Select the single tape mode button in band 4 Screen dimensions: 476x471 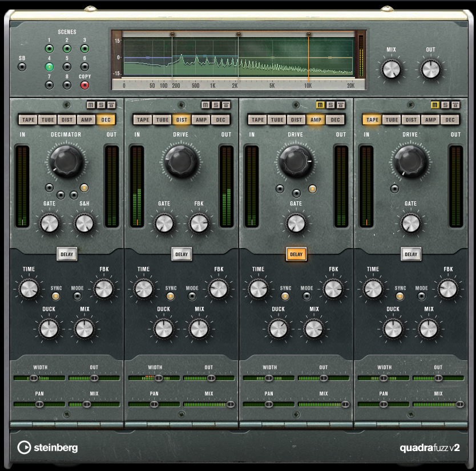(394, 189)
